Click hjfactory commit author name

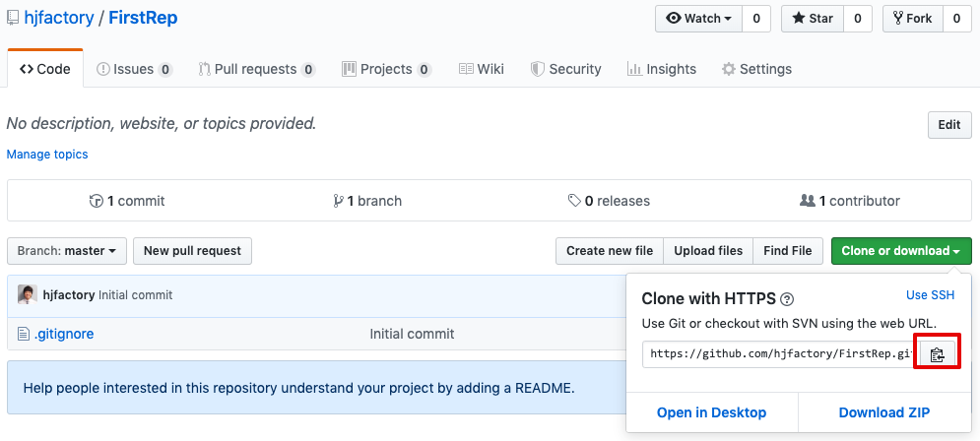click(x=69, y=295)
